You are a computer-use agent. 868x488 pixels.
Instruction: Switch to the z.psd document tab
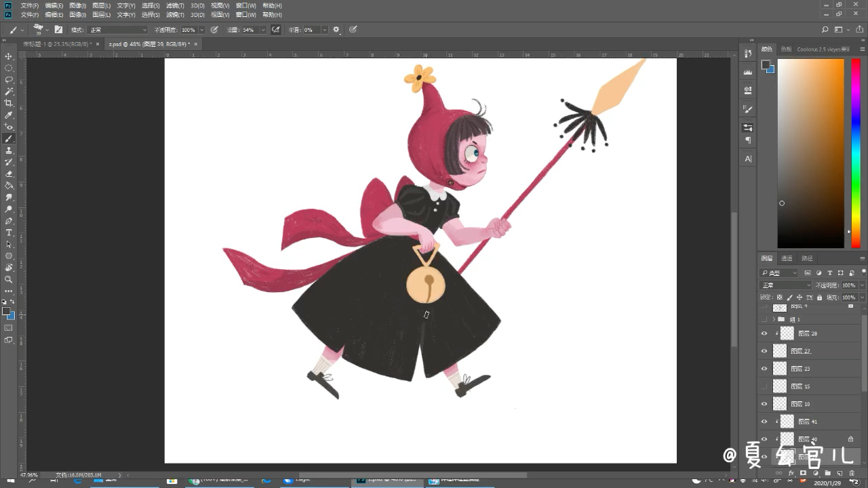pyautogui.click(x=149, y=44)
